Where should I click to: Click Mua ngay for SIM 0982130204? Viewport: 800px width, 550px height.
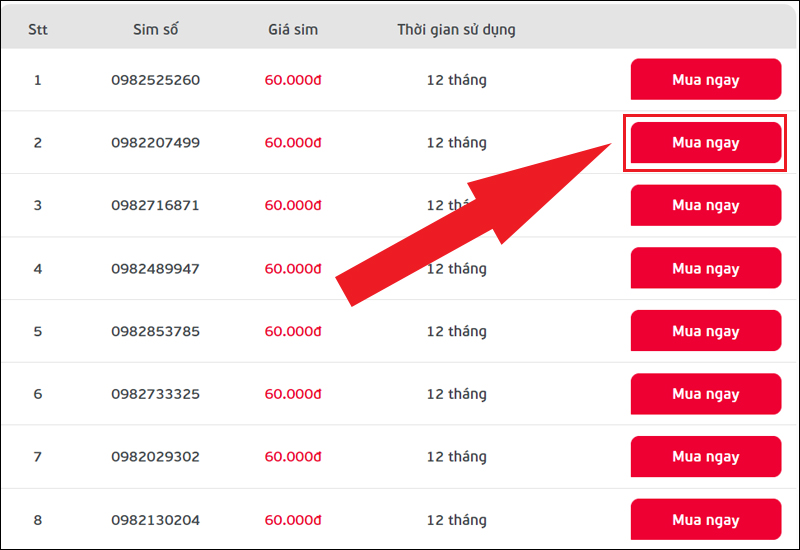pyautogui.click(x=705, y=519)
